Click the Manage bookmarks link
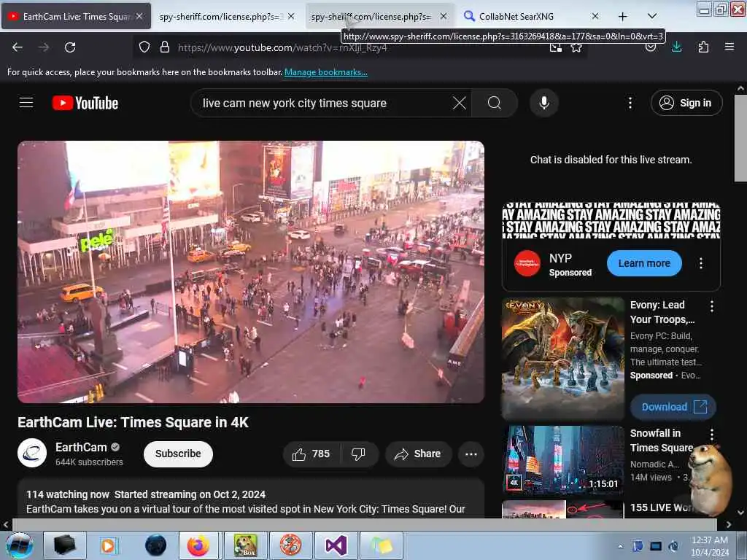The height and width of the screenshot is (560, 747). tap(326, 72)
